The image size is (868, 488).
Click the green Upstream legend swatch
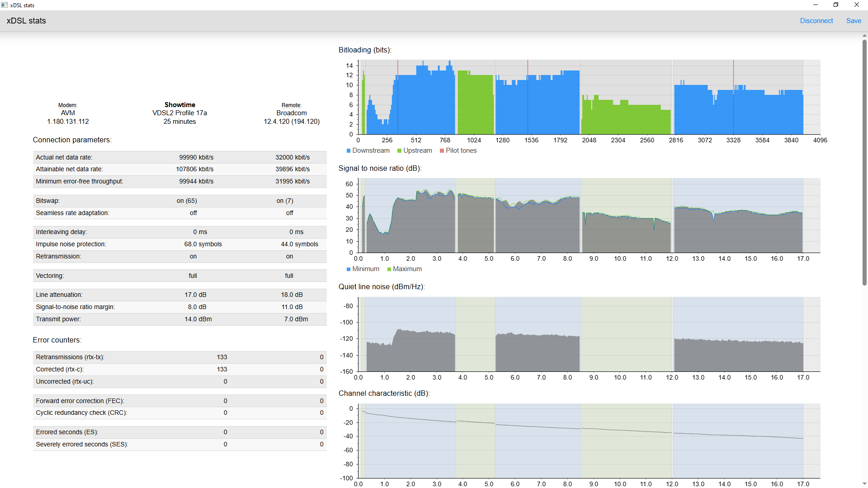[400, 151]
